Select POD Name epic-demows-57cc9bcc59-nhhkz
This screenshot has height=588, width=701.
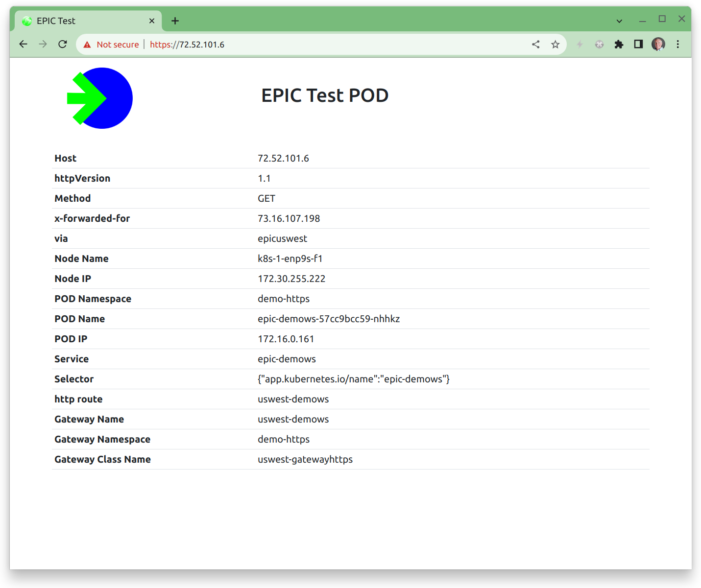(329, 319)
